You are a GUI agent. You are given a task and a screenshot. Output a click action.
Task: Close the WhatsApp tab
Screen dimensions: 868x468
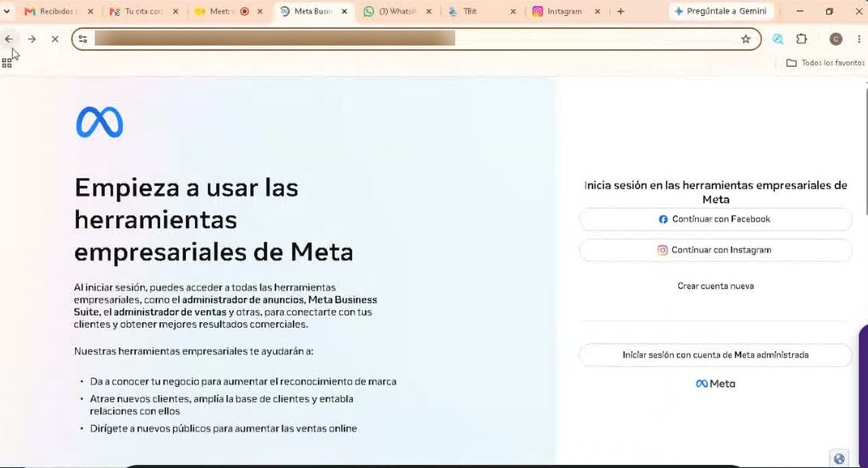click(x=429, y=11)
